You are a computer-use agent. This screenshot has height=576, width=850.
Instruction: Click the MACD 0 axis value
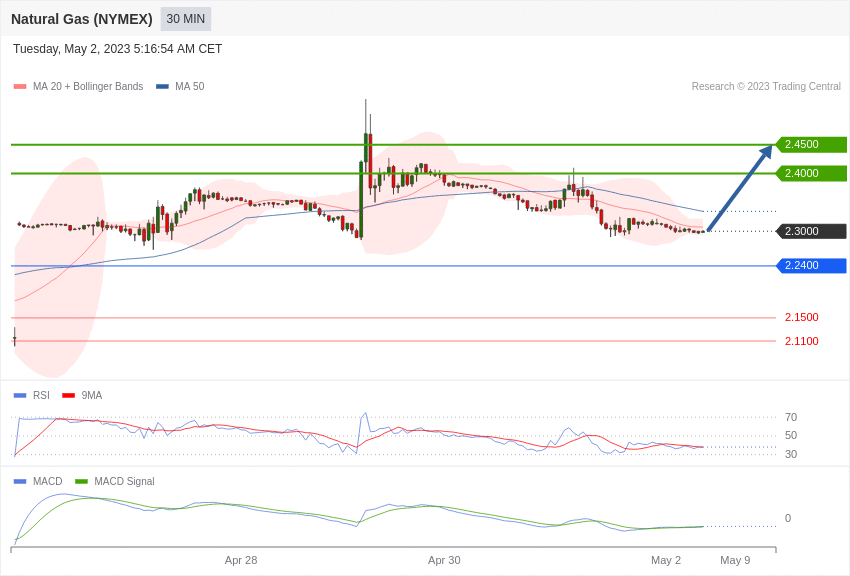pos(788,519)
